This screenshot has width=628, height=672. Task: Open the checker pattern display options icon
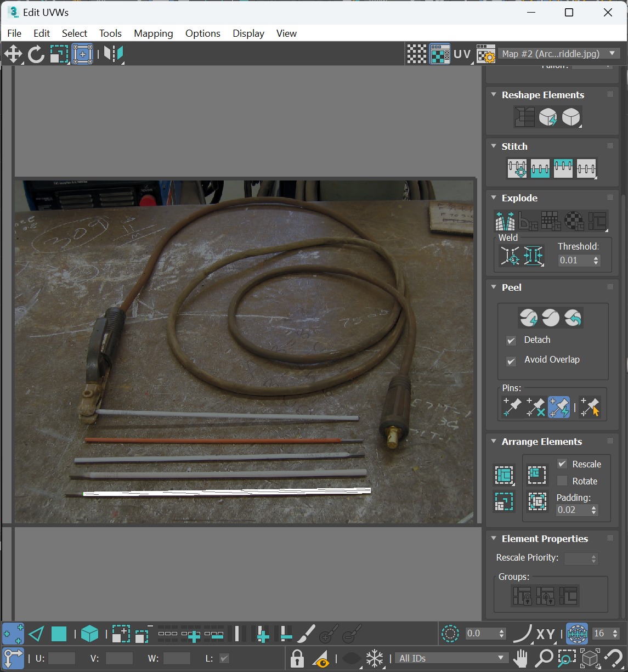[417, 54]
